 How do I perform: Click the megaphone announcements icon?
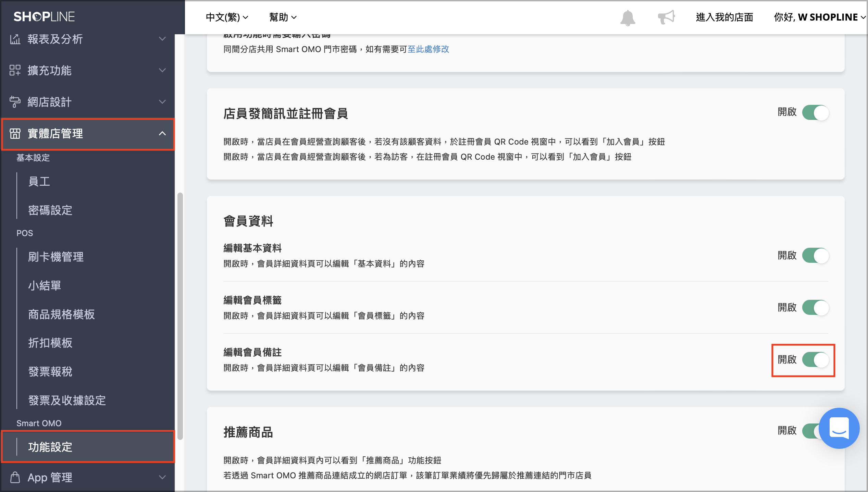pos(666,17)
